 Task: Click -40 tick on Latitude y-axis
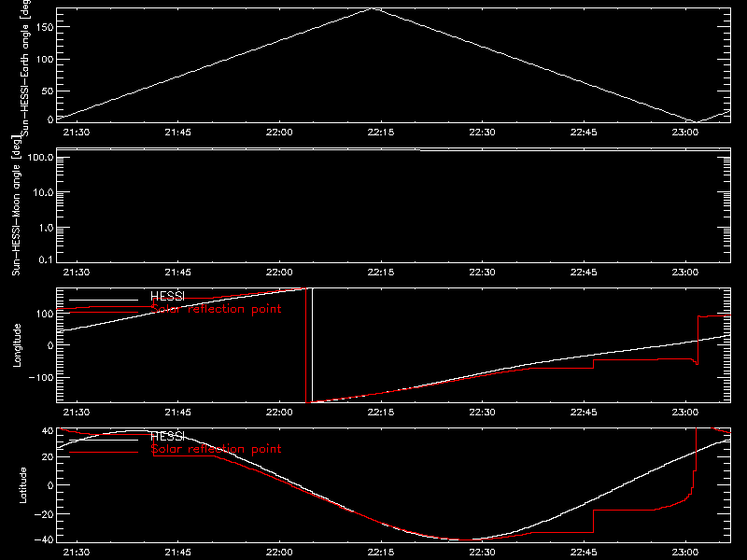44,540
